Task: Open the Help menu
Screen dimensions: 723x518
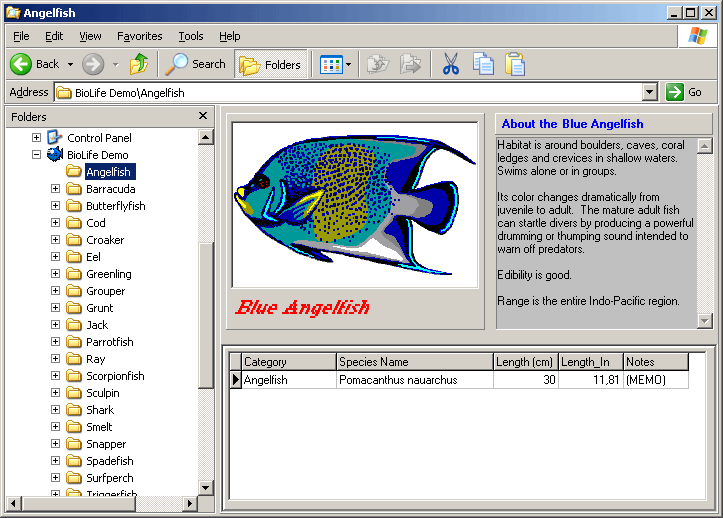Action: click(230, 36)
